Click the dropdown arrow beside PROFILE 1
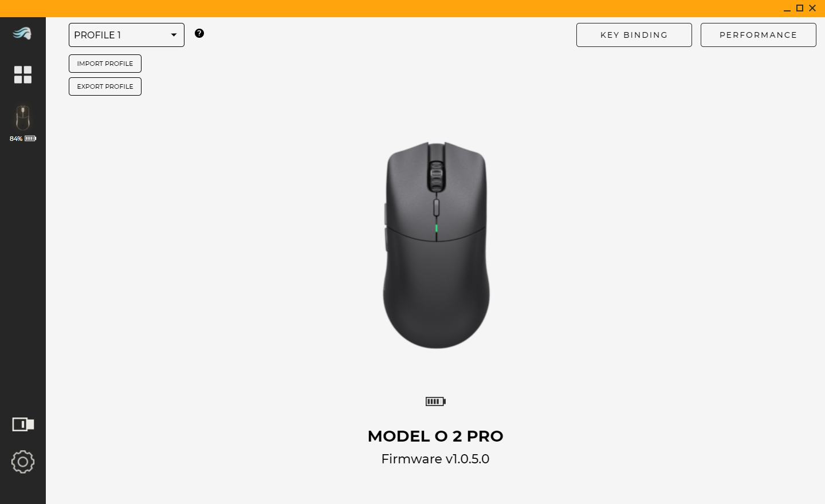The width and height of the screenshot is (825, 504). pos(174,35)
